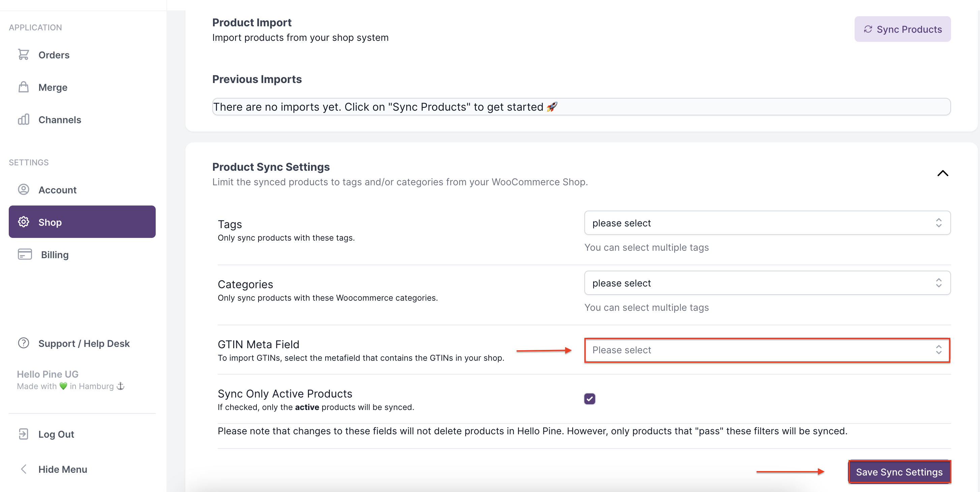Collapse the Product Sync Settings section
980x492 pixels.
pyautogui.click(x=942, y=173)
